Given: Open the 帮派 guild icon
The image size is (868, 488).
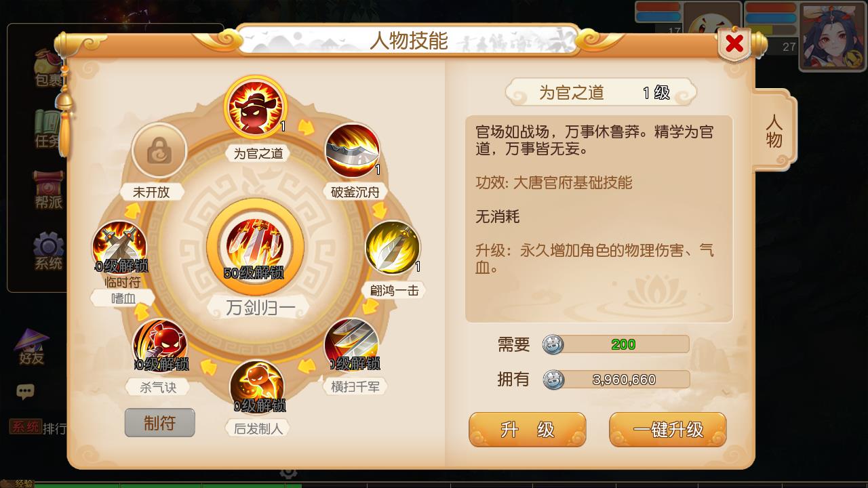Looking at the screenshot, I should coord(49,190).
